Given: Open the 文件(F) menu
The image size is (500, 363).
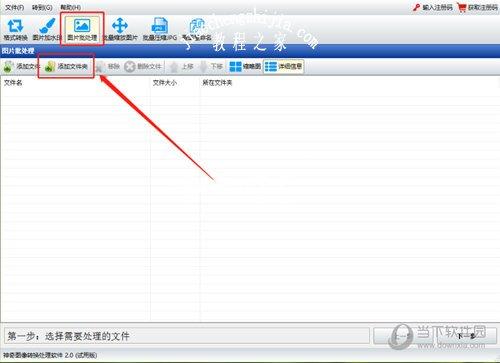Looking at the screenshot, I should point(14,7).
